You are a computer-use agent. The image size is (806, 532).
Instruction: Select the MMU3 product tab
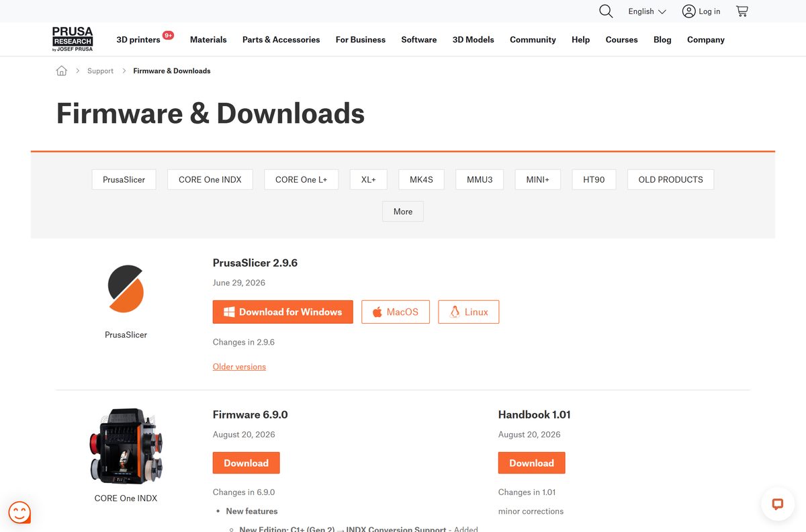click(x=480, y=179)
